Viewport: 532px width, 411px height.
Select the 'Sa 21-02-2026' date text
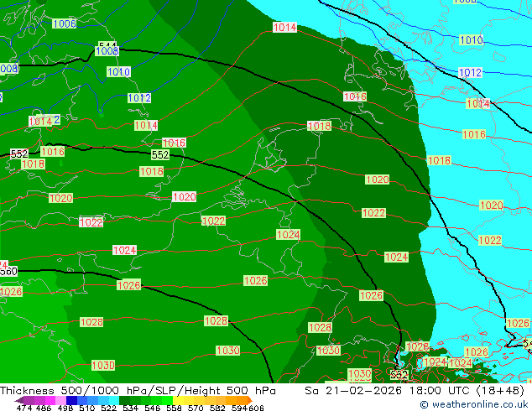click(353, 391)
